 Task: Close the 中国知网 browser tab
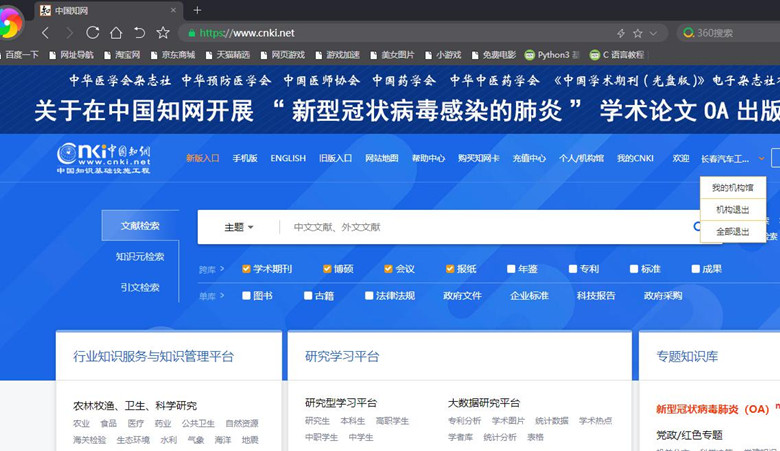(173, 10)
